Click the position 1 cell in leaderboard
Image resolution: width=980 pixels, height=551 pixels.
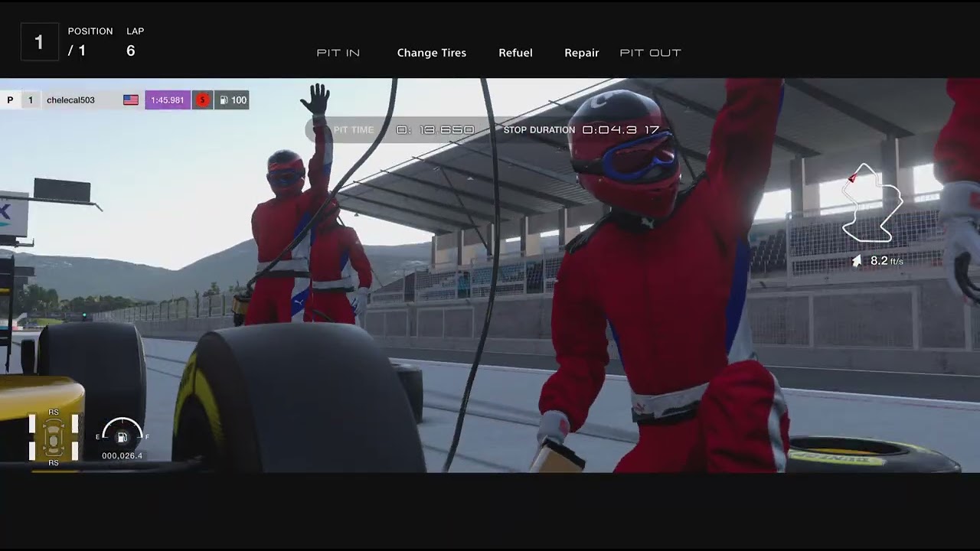[31, 100]
